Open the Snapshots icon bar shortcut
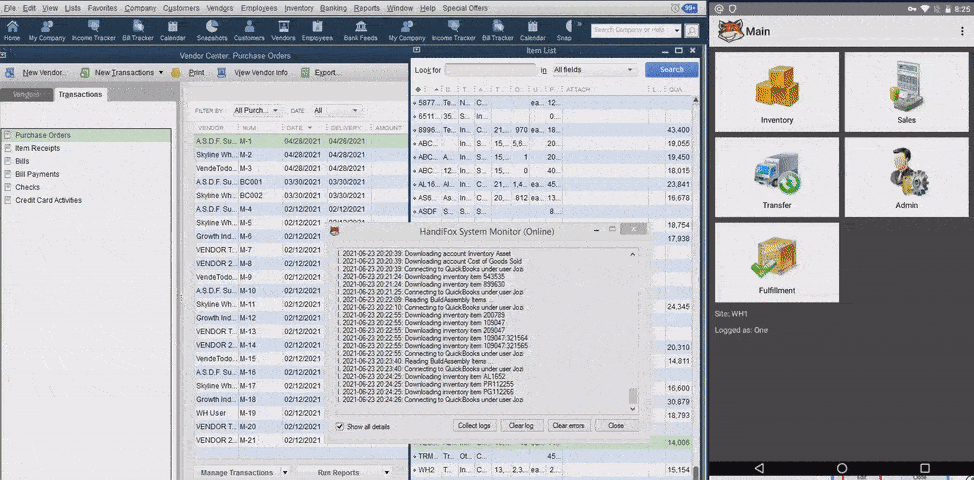The width and height of the screenshot is (974, 480). tap(212, 30)
